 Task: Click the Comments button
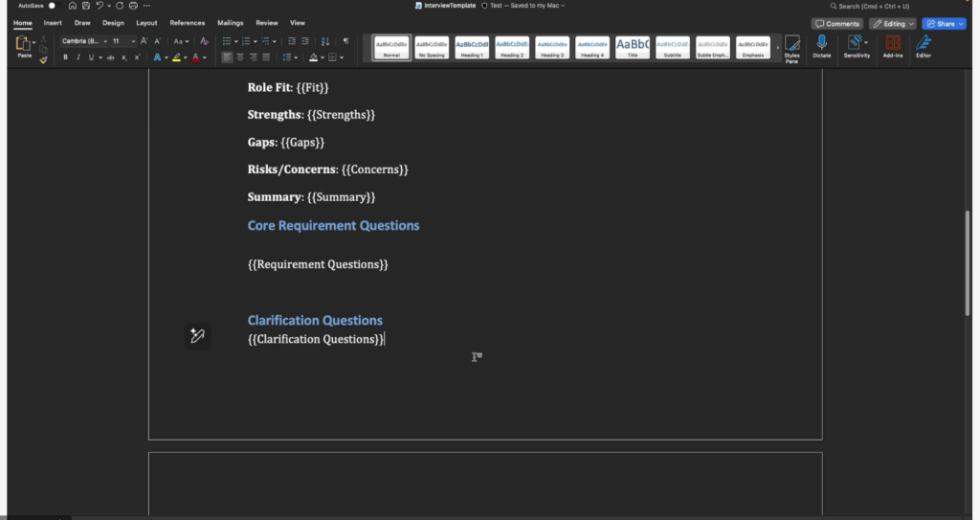coord(836,23)
